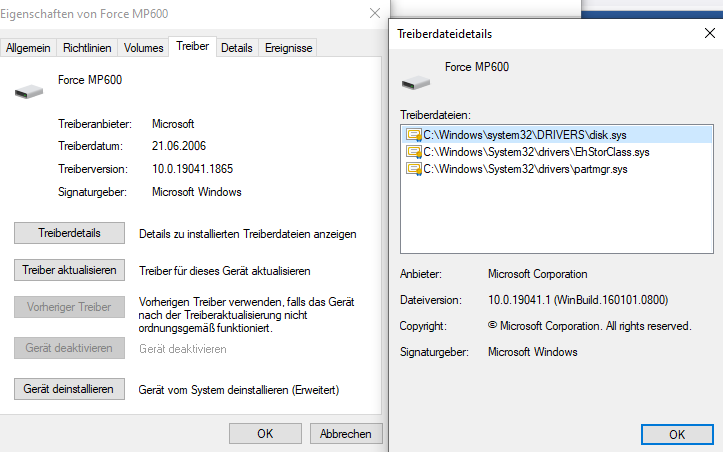Screen dimensions: 723x452
Task: Click Signaturgeber value in properties window
Action: point(196,192)
